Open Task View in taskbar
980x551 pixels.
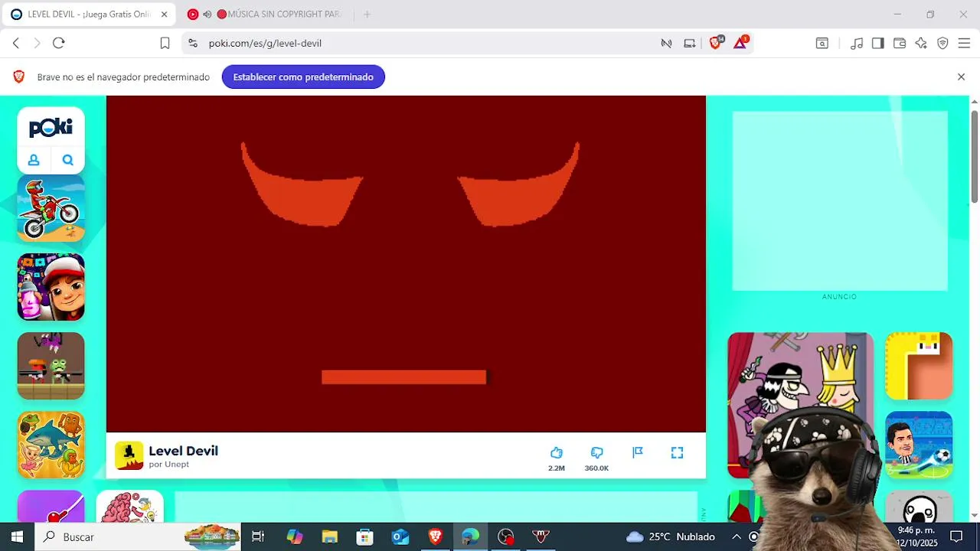(x=258, y=536)
